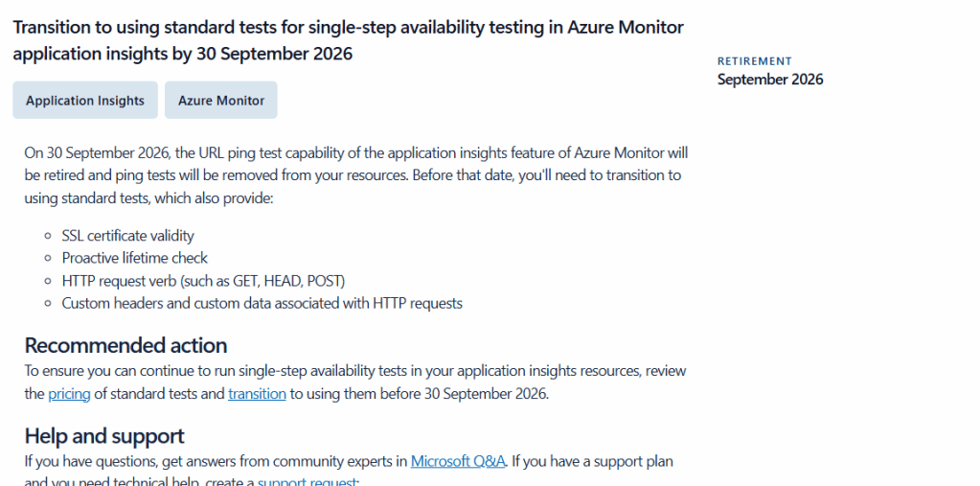Click the paragraph beginning On 30 September 2026
The height and width of the screenshot is (486, 980).
355,175
